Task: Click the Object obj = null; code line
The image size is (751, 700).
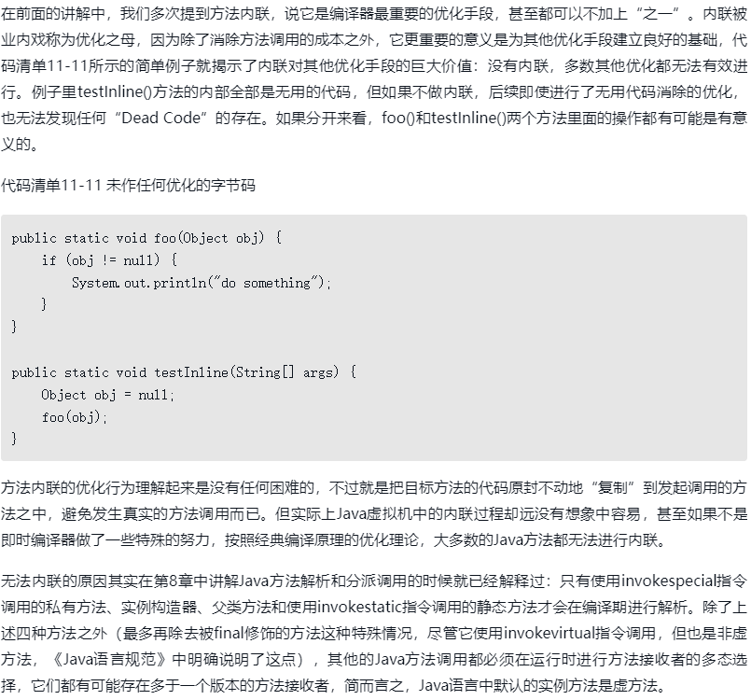Action: pyautogui.click(x=108, y=395)
